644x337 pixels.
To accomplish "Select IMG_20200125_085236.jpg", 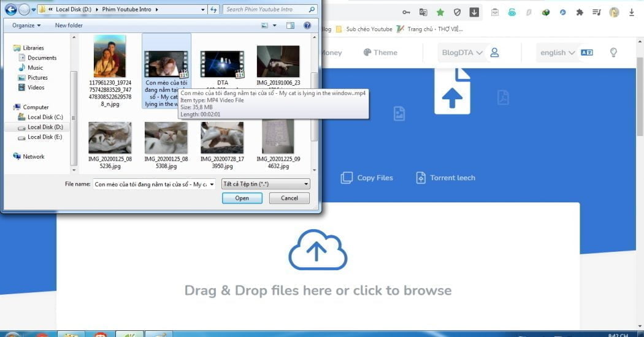I will 110,145.
